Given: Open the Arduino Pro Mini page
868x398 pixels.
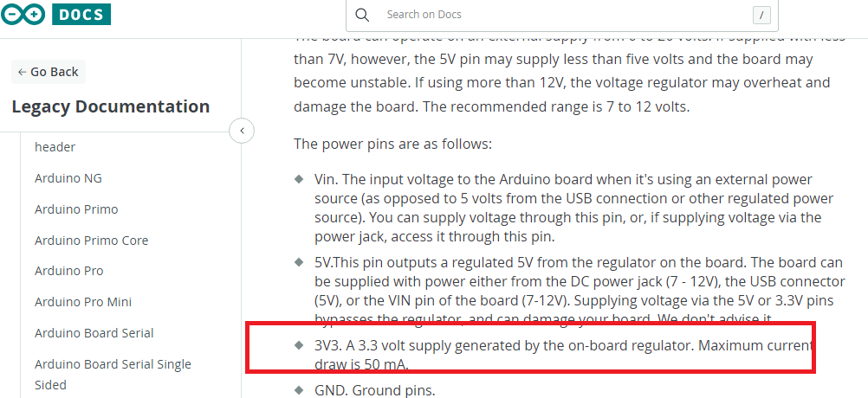Looking at the screenshot, I should (x=83, y=302).
